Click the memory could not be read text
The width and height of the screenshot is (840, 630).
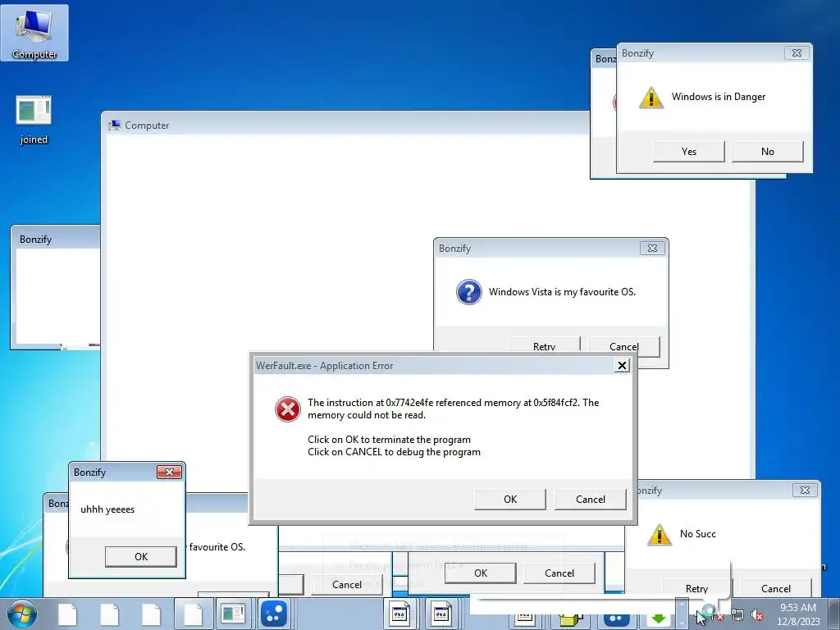pyautogui.click(x=367, y=415)
